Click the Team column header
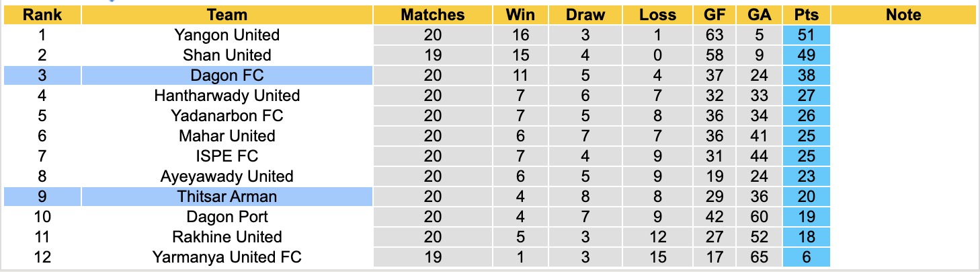Image resolution: width=980 pixels, height=272 pixels. pos(227,15)
